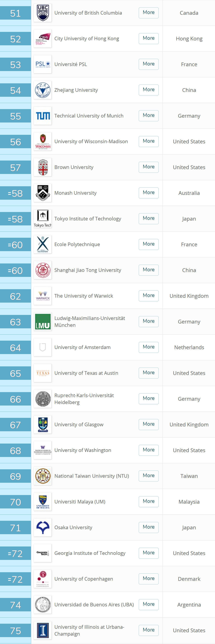This screenshot has height=644, width=215.
Task: Select the Georgia Tech logo
Action: tap(43, 553)
